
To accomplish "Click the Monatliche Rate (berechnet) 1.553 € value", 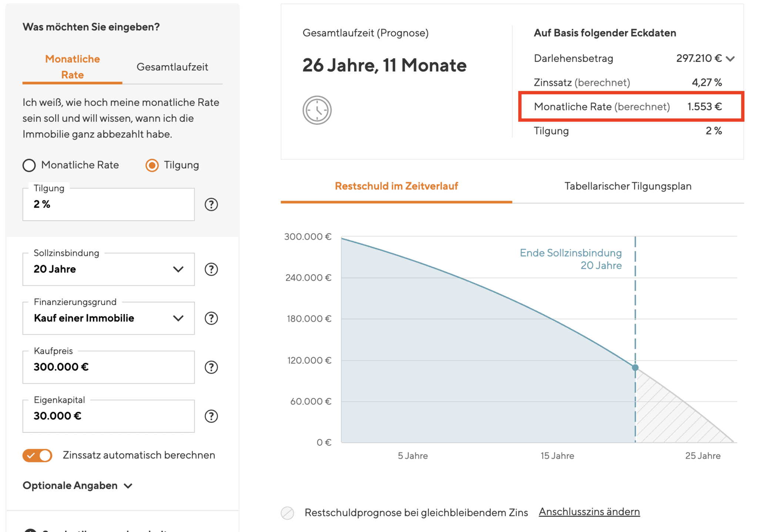I will coord(704,107).
